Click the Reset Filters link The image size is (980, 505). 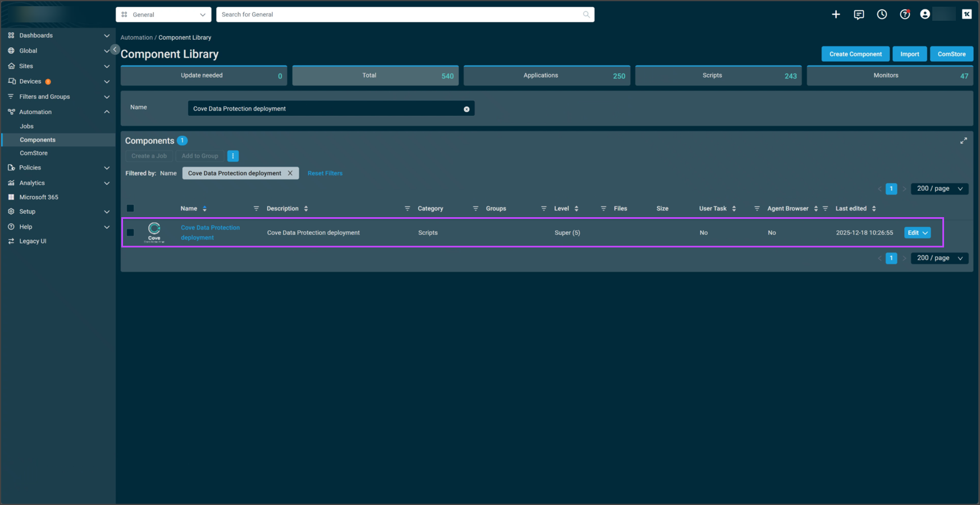coord(325,173)
